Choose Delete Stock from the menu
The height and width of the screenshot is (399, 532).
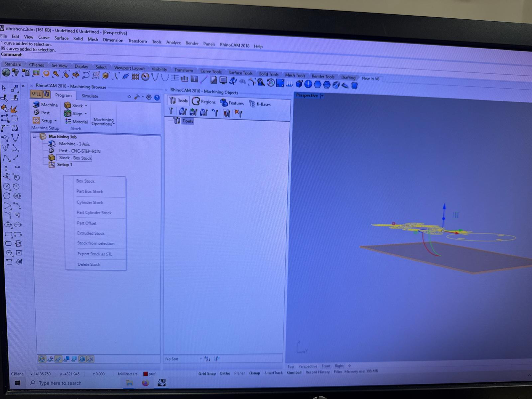(x=89, y=264)
